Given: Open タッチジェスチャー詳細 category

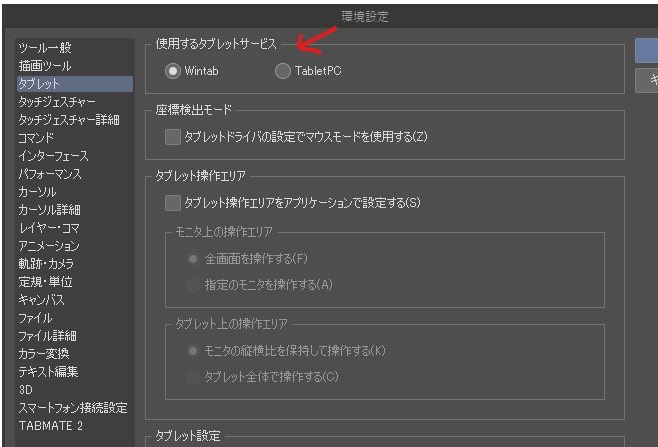Looking at the screenshot, I should (75, 120).
